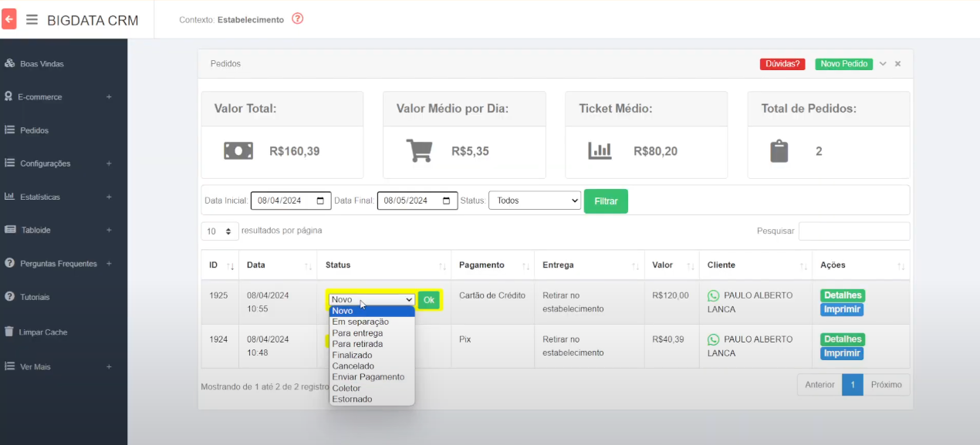Click the bar chart icon in Ticket Médio

point(600,151)
